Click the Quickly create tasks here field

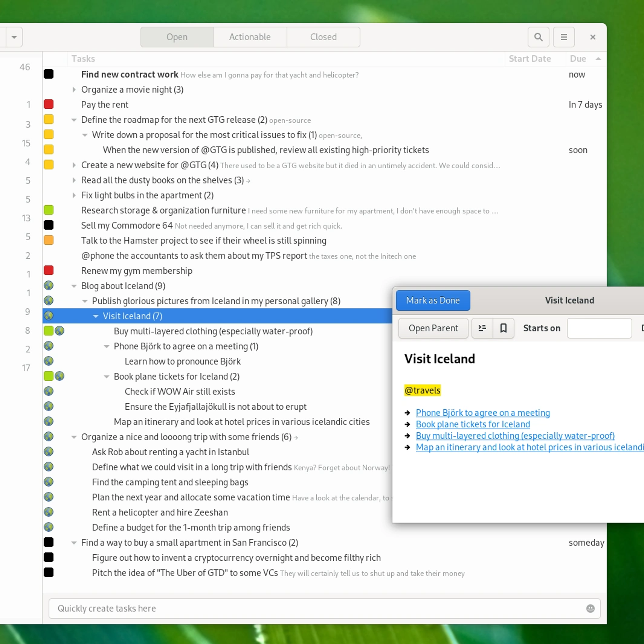[324, 608]
